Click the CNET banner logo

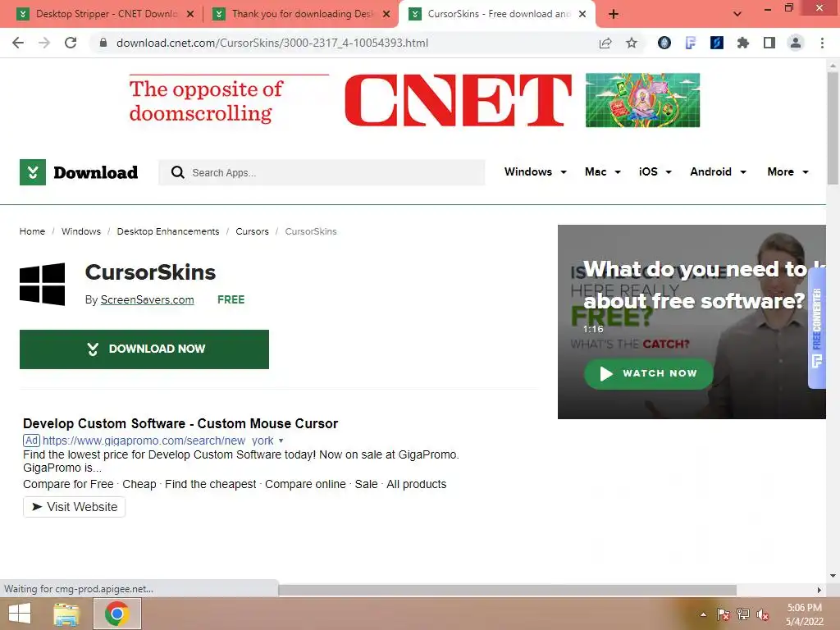(459, 100)
